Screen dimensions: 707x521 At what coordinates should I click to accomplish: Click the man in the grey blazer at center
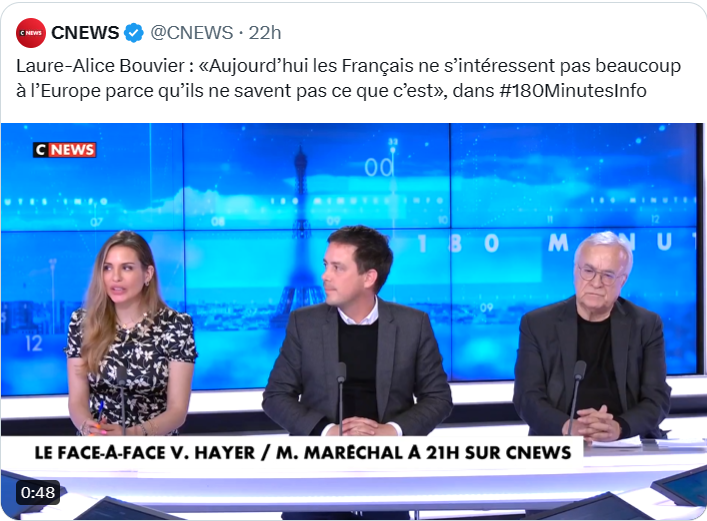point(356,334)
